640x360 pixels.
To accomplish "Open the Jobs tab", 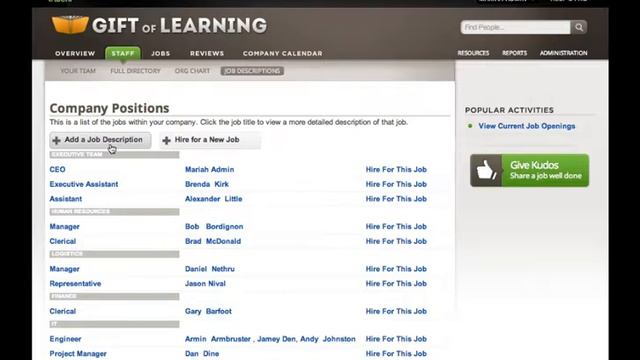I will click(160, 53).
